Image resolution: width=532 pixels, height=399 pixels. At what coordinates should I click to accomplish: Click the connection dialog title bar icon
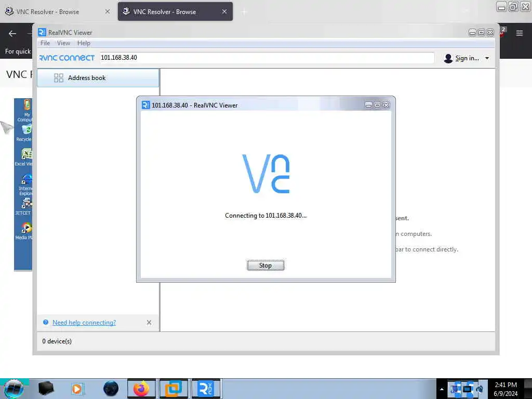point(145,105)
